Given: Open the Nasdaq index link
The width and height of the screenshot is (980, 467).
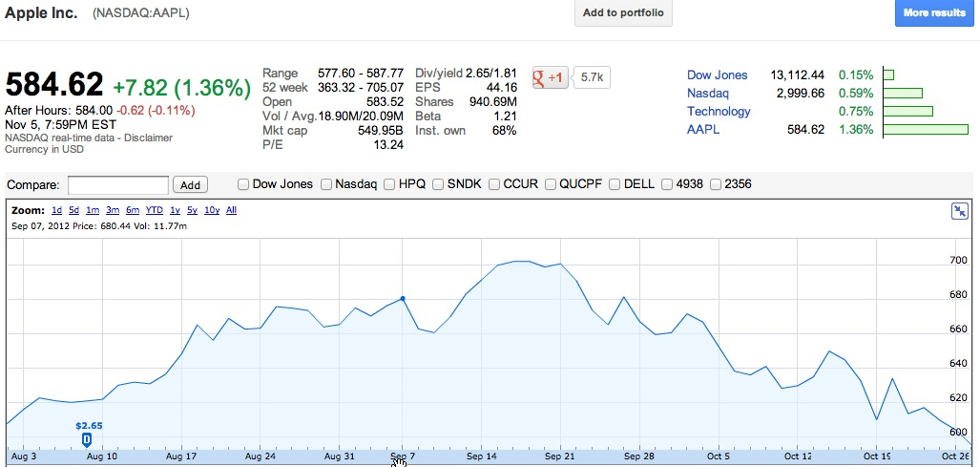Looking at the screenshot, I should 707,94.
